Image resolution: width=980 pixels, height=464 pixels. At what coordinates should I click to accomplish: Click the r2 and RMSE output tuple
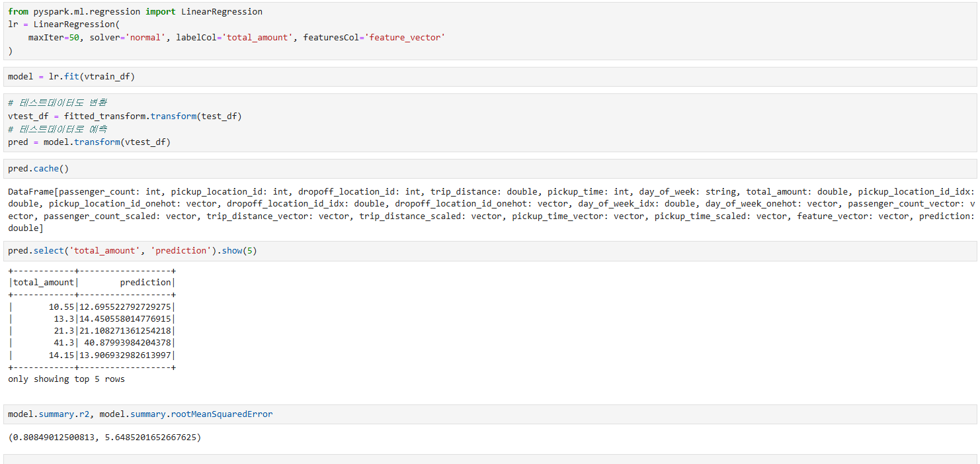(104, 438)
